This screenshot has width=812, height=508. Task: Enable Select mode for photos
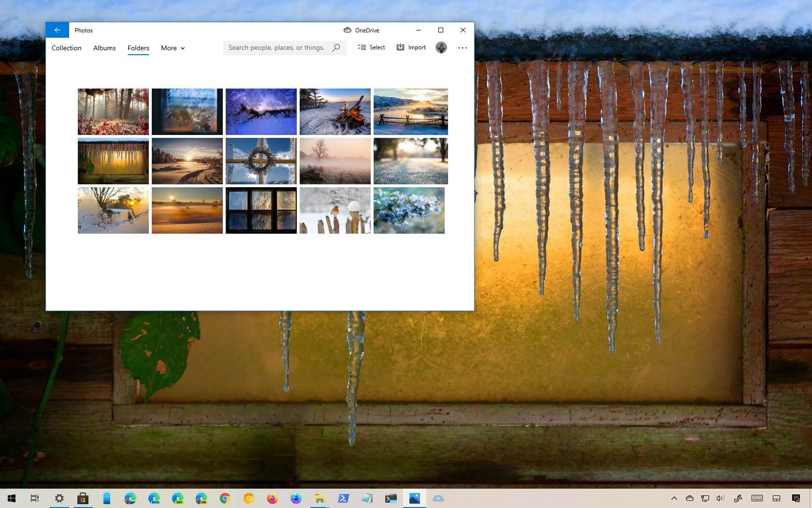click(371, 47)
